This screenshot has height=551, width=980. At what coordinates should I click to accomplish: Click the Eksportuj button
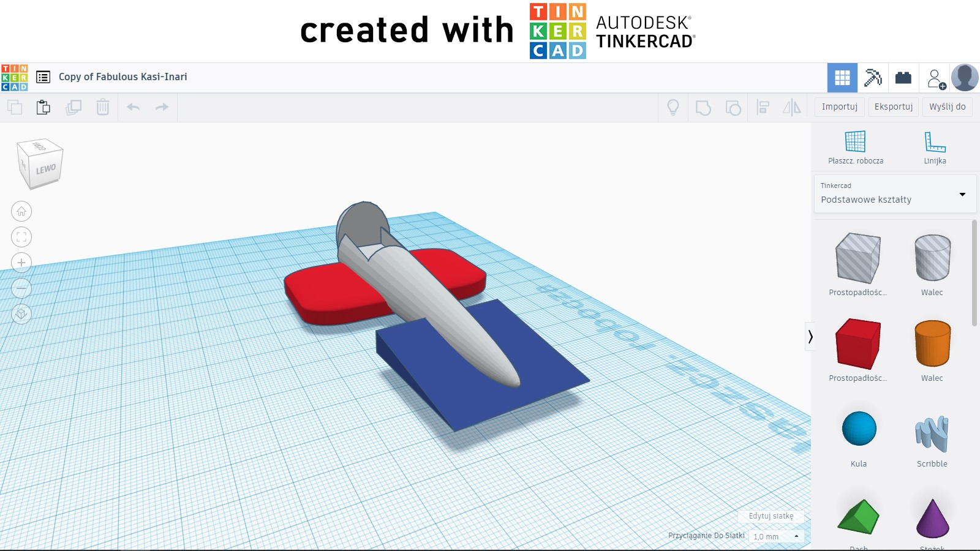coord(894,107)
